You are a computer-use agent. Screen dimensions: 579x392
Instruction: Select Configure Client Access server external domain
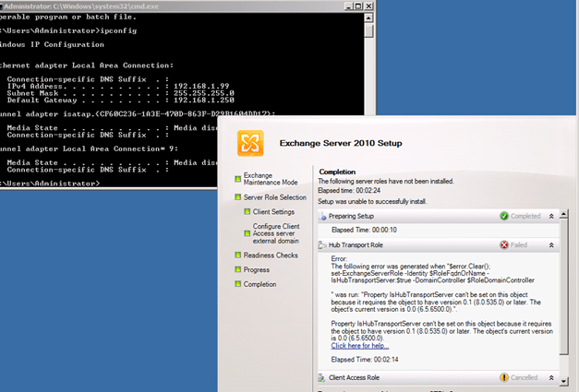[x=281, y=232]
